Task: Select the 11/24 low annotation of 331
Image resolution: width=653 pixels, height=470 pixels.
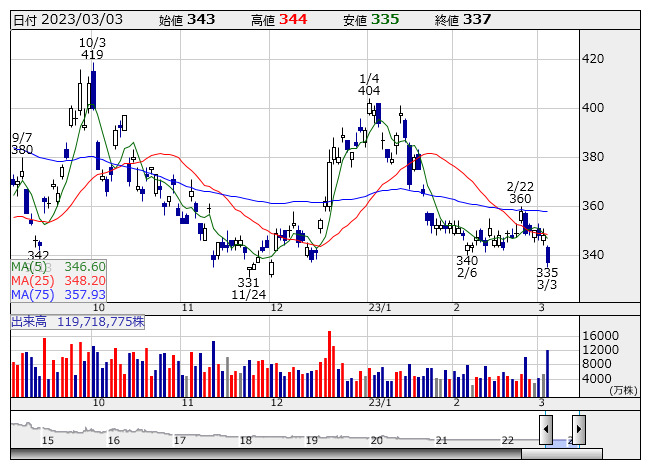Action: click(x=248, y=288)
